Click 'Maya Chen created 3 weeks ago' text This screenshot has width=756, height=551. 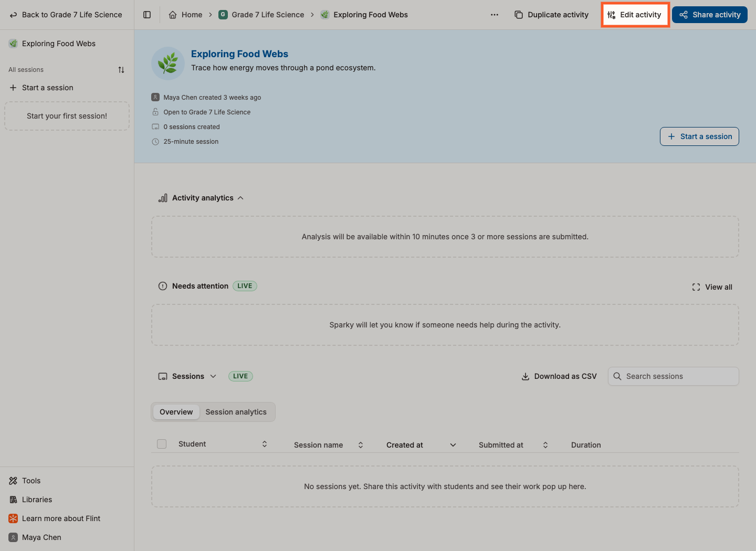[212, 98]
